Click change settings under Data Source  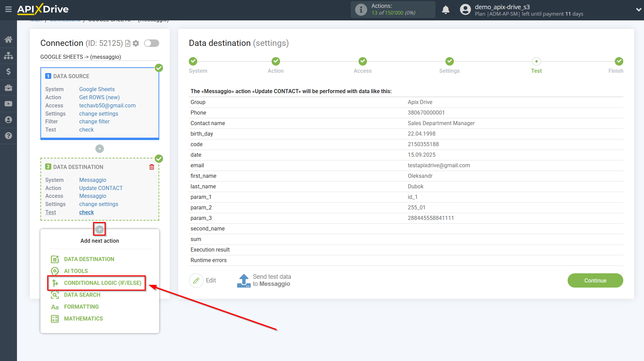tap(99, 114)
